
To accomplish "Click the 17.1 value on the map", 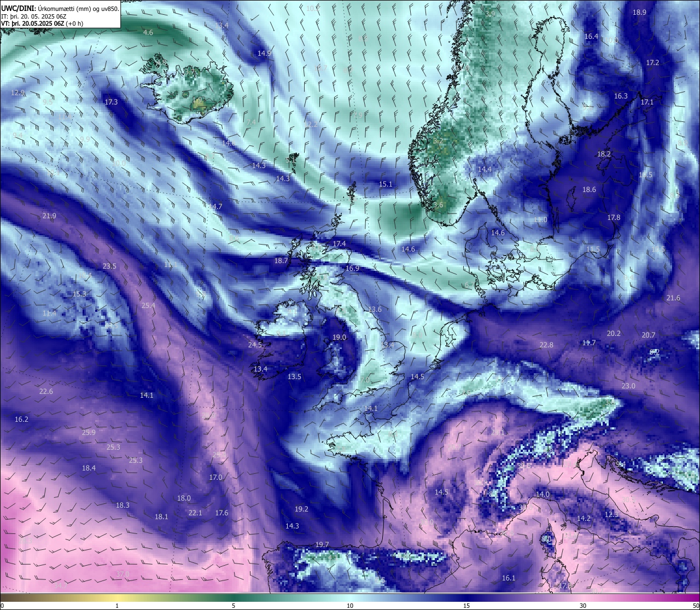I will point(647,102).
